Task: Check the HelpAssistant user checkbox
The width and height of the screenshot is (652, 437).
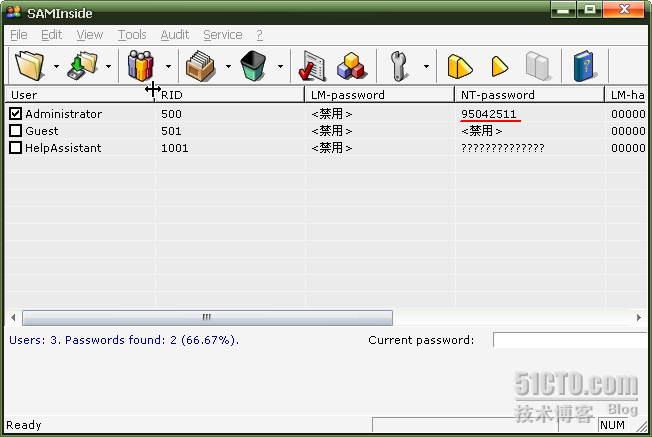Action: click(x=15, y=148)
